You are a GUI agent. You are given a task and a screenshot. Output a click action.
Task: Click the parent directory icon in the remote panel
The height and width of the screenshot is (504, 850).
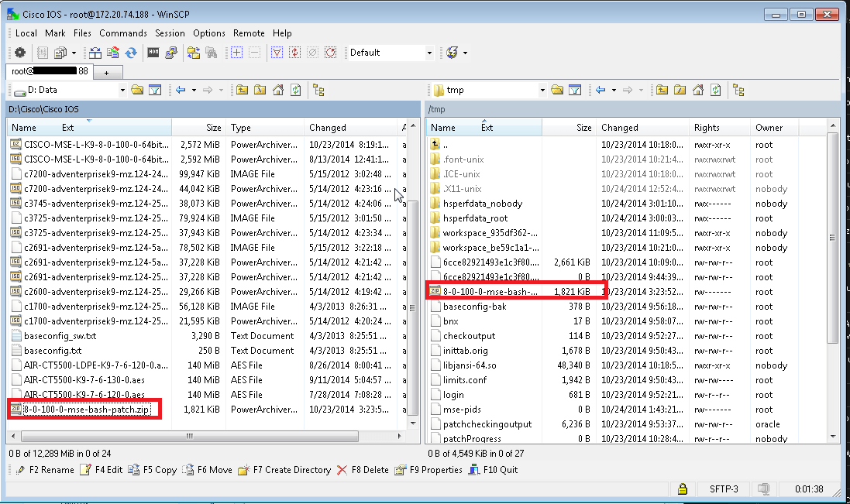[x=662, y=90]
